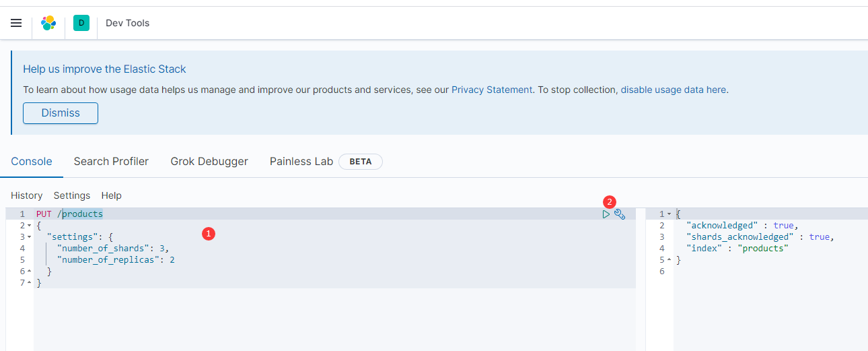Open the wrench request options icon
868x351 pixels.
pos(620,214)
